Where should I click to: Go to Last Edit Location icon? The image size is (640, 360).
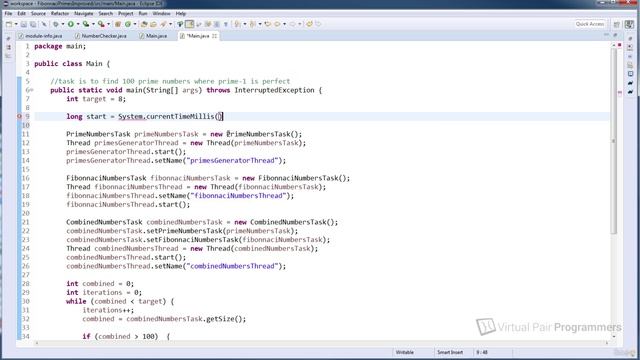tap(268, 24)
